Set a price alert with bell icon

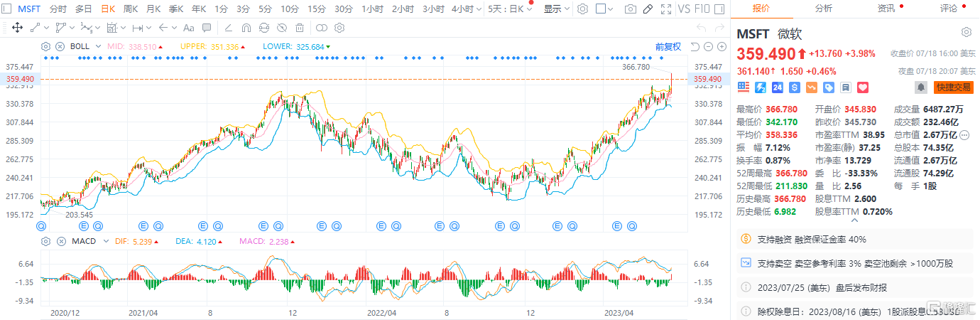(921, 87)
